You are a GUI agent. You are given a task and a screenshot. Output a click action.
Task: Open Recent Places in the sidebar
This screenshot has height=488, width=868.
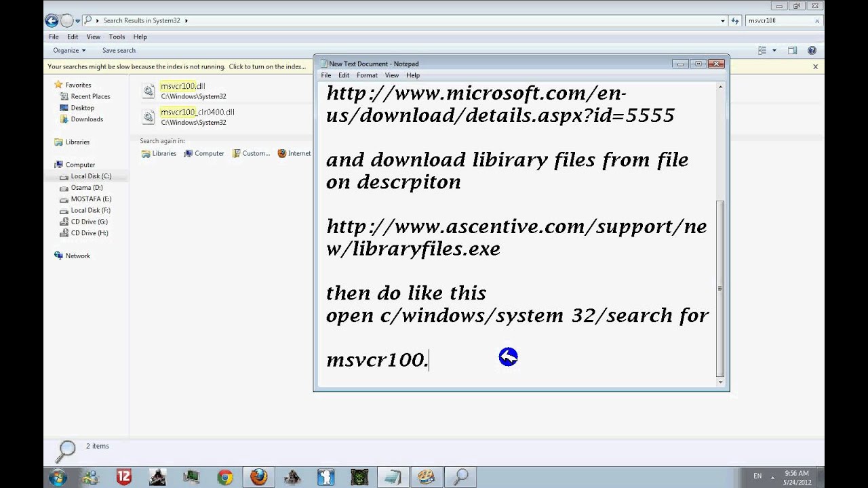(x=90, y=96)
